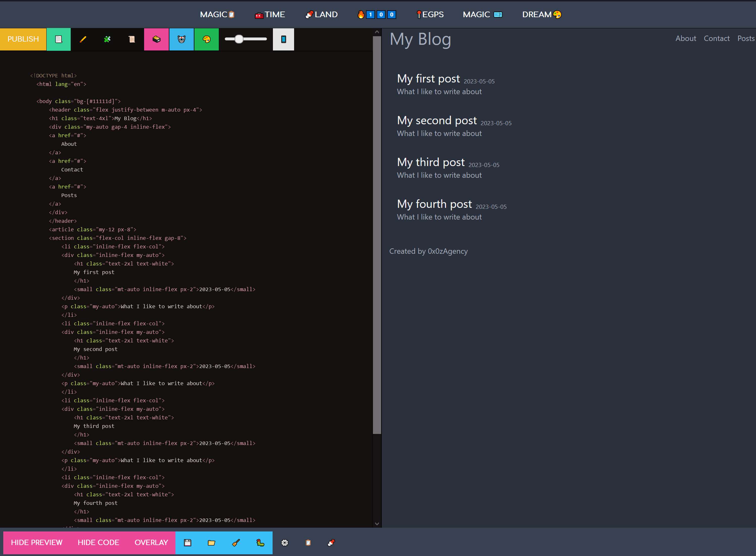This screenshot has height=556, width=756.
Task: Click the open folder icon
Action: (x=211, y=543)
